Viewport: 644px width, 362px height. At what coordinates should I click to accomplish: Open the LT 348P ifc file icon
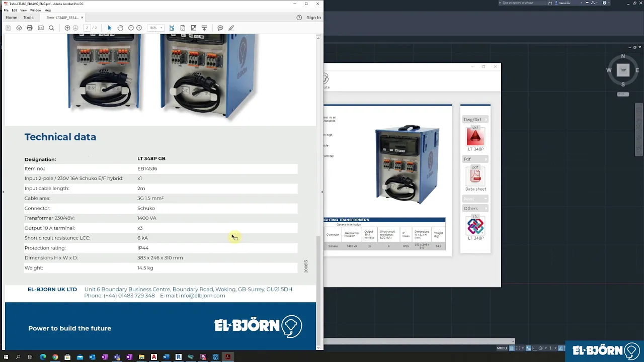tap(475, 225)
